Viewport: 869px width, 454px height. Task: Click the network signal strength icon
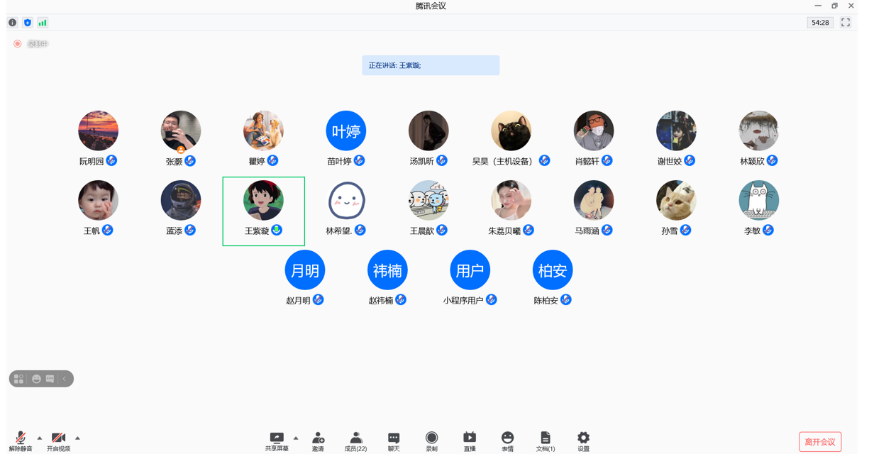pos(42,22)
